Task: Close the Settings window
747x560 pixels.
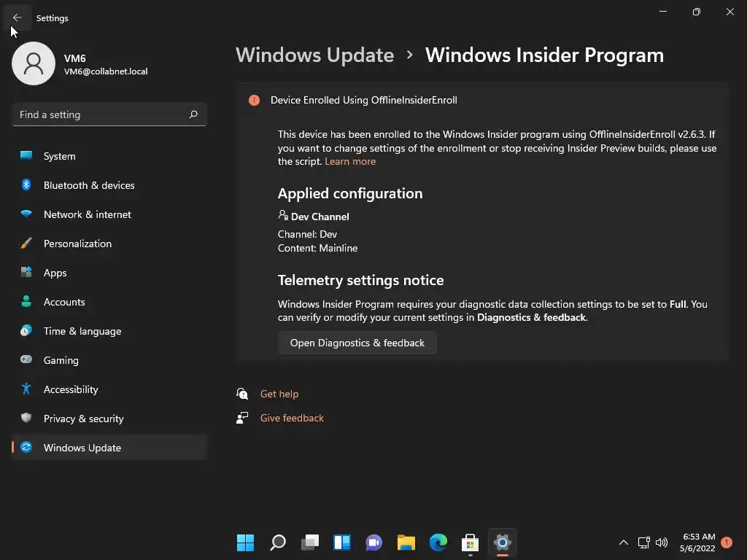Action: pyautogui.click(x=729, y=12)
